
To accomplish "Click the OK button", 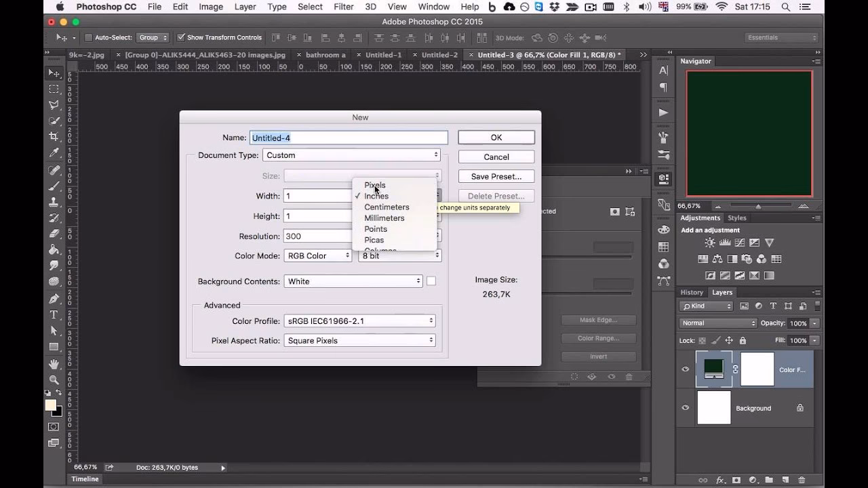I will click(496, 137).
